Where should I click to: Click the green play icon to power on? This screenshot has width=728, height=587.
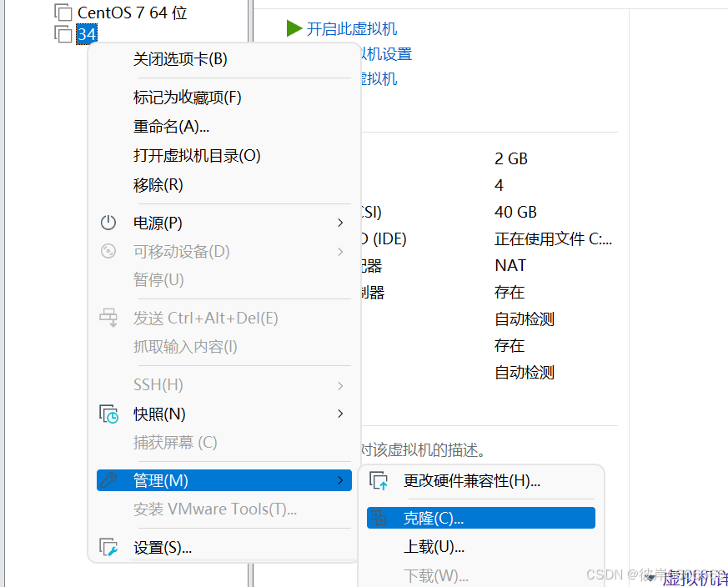(x=294, y=28)
